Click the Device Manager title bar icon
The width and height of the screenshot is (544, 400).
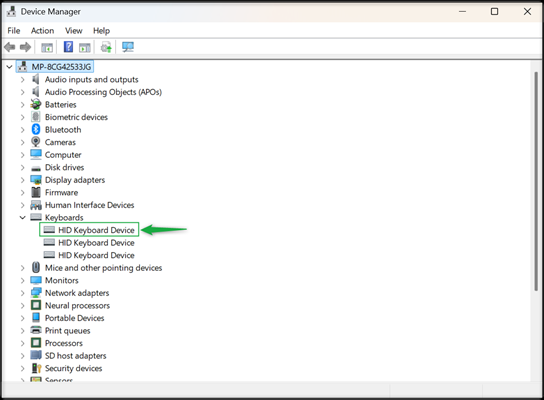tap(11, 11)
